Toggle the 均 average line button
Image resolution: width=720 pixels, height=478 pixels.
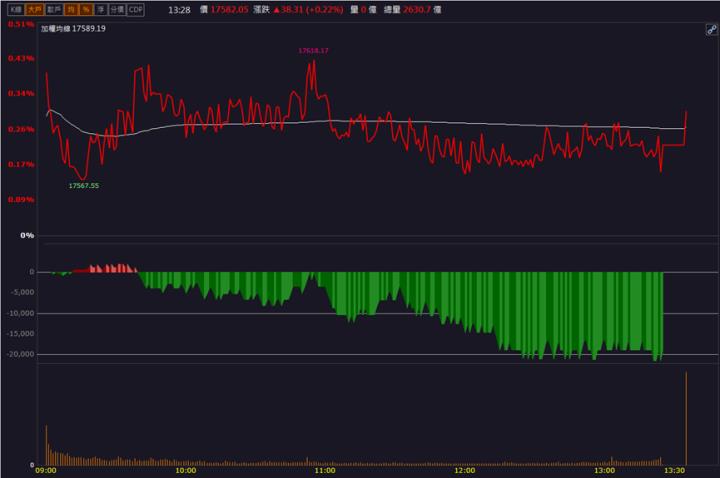[72, 9]
